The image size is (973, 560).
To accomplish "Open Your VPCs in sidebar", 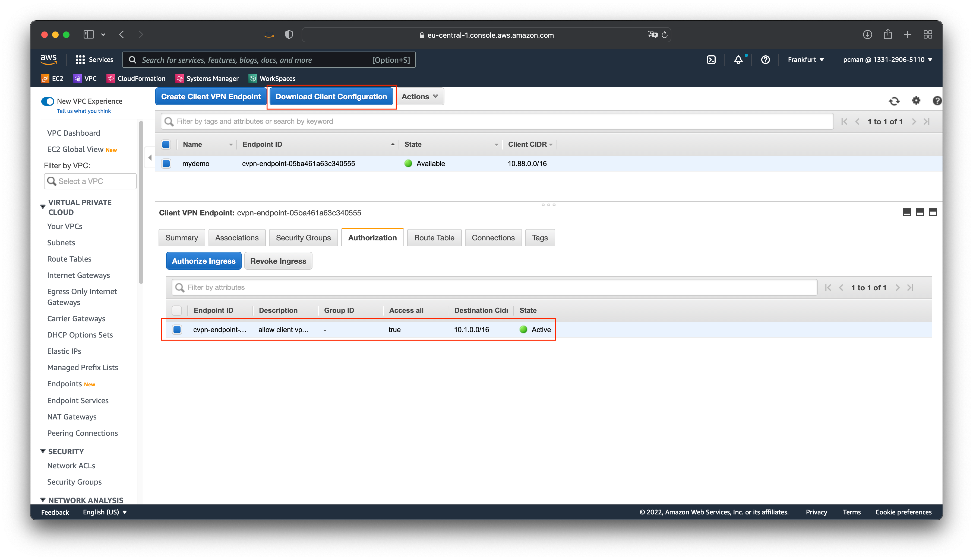I will click(x=65, y=226).
